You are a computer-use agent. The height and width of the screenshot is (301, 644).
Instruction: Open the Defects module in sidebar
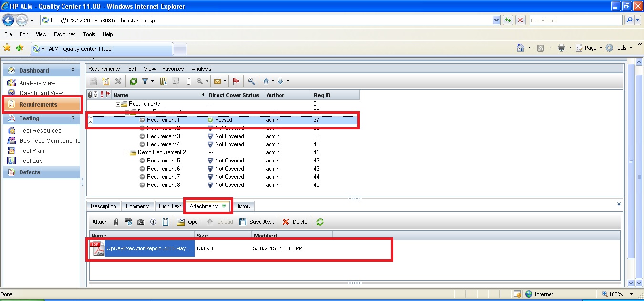pos(42,172)
